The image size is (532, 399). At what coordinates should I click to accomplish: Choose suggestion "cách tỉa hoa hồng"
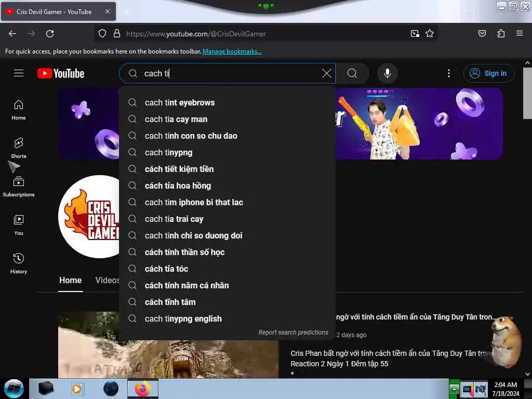[227, 185]
